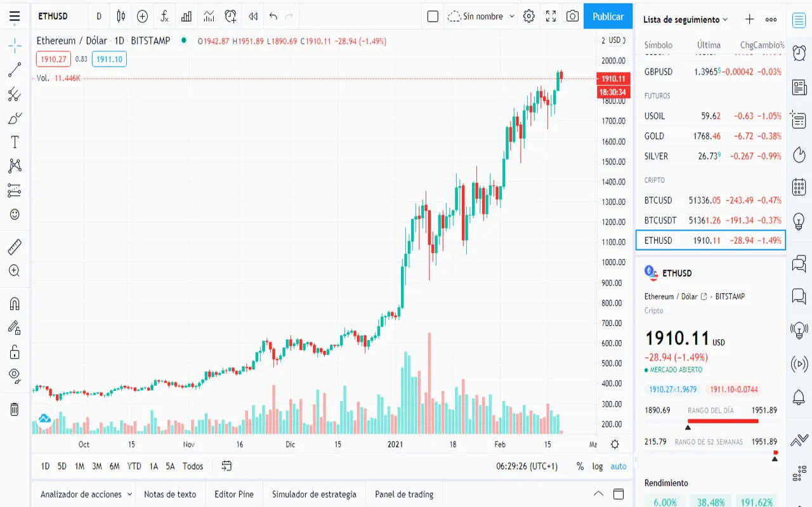Select the USOIL watchlist row
This screenshot has height=507, width=812.
710,116
